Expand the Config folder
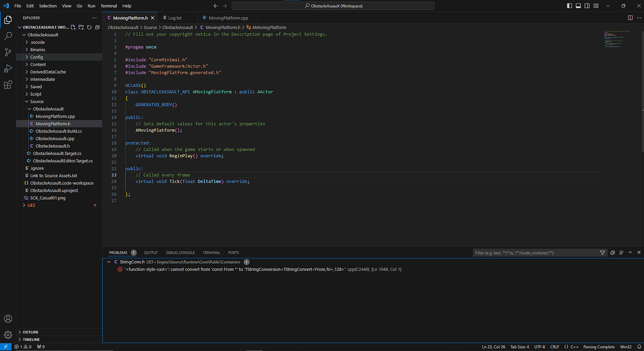Image resolution: width=644 pixels, height=351 pixels. coord(59,57)
